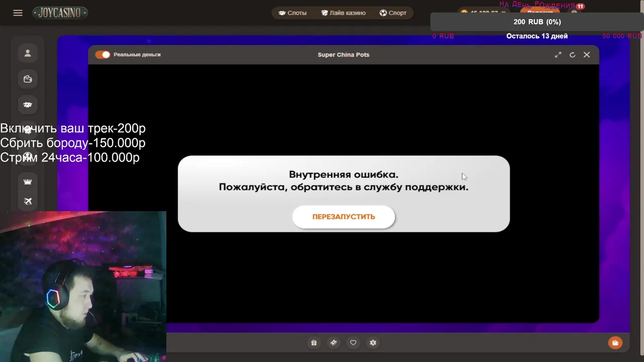644x362 pixels.
Task: Open the Спорт section
Action: [x=393, y=13]
